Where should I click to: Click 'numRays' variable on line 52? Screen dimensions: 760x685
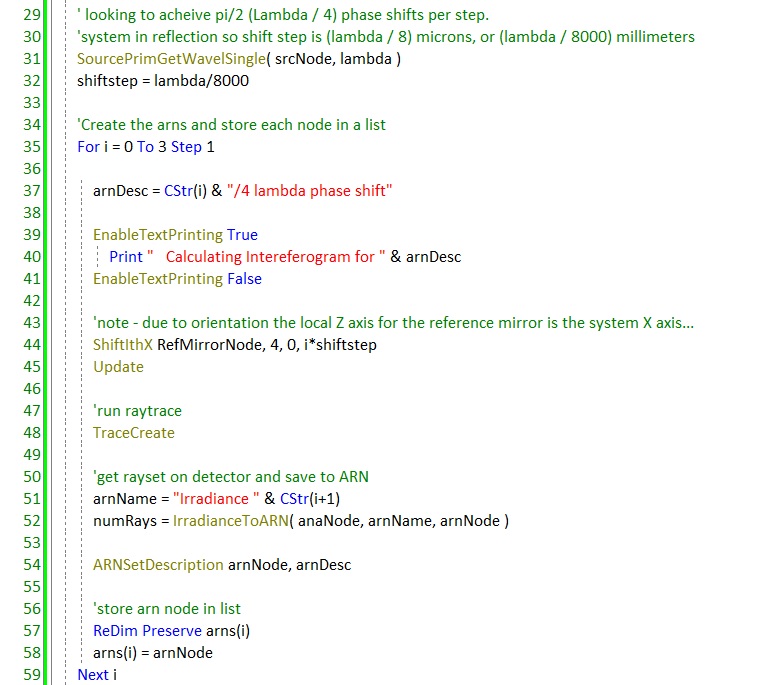[125, 521]
